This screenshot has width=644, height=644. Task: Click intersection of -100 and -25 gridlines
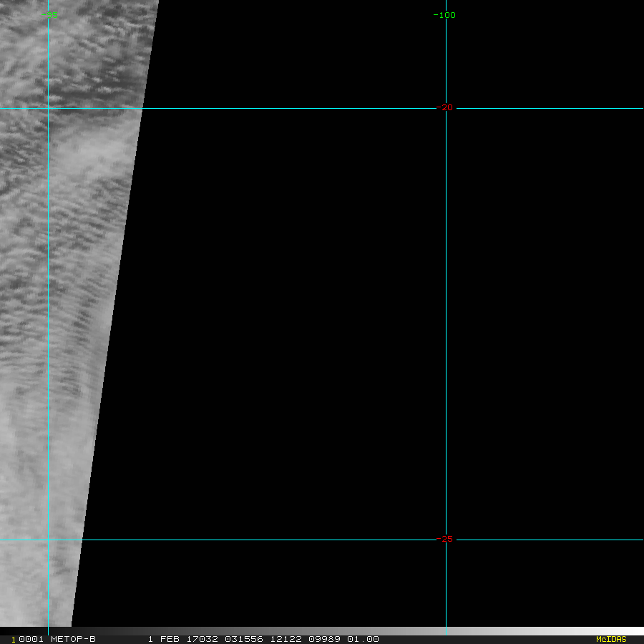[x=446, y=540]
